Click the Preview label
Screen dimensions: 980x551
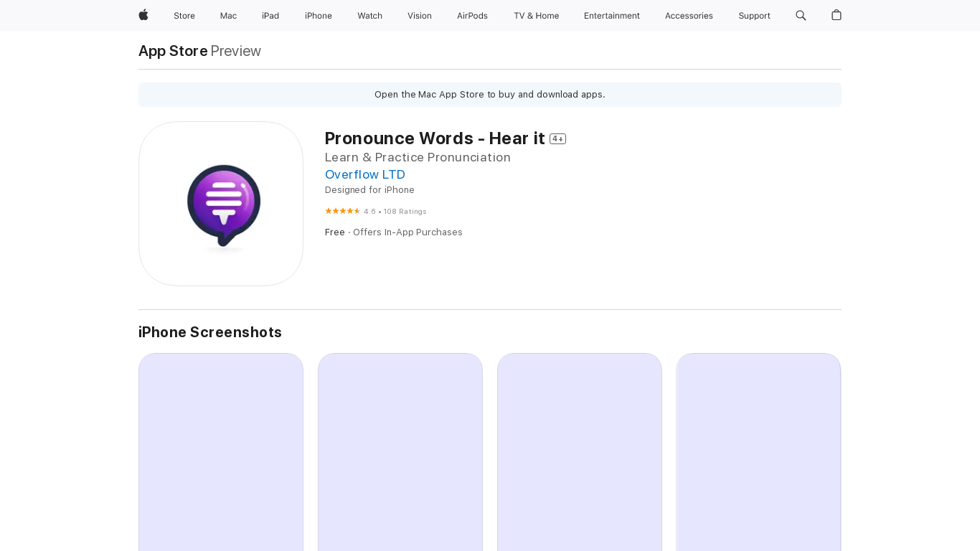[236, 51]
